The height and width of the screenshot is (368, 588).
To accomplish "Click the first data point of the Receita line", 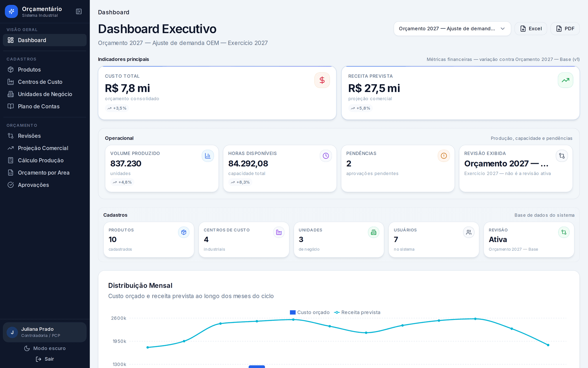I will pyautogui.click(x=148, y=347).
